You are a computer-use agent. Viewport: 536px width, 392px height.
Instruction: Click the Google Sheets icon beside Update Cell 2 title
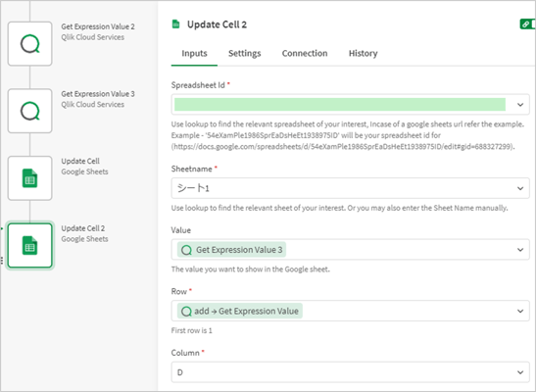point(175,24)
